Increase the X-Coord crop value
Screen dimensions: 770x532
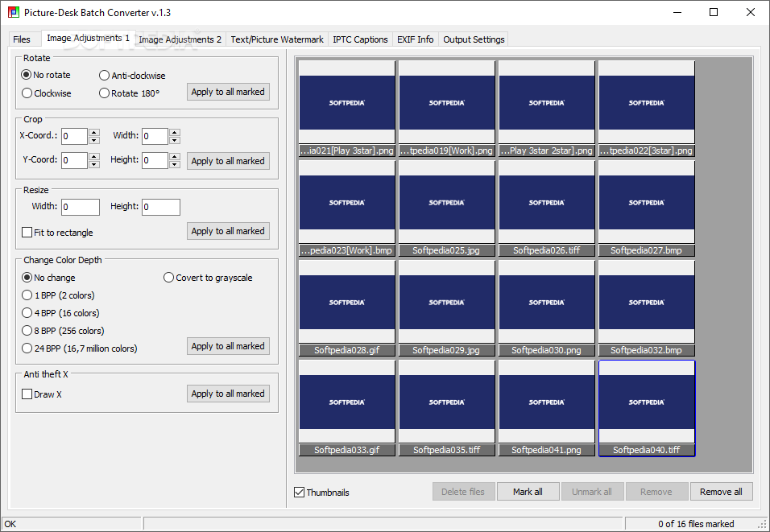click(x=94, y=133)
